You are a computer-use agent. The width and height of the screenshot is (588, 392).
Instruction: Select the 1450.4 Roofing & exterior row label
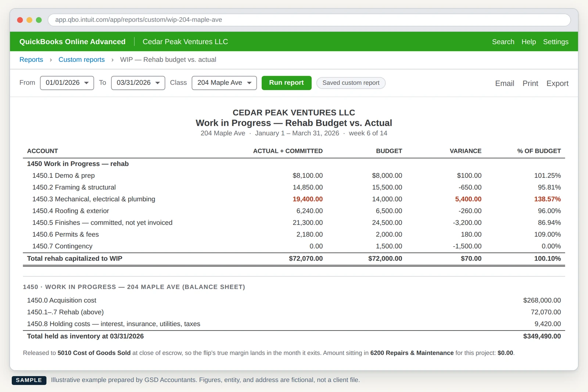coord(71,211)
